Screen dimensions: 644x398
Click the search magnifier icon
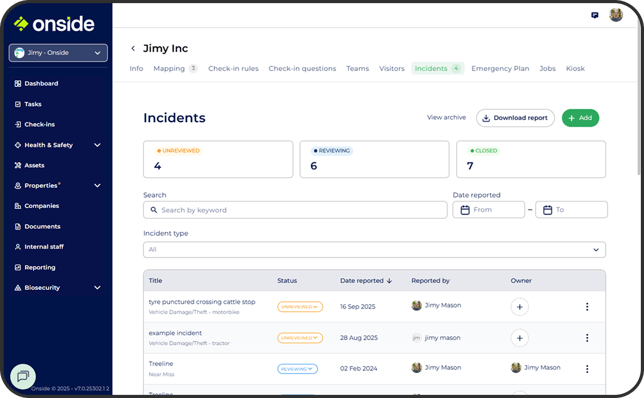tap(154, 210)
